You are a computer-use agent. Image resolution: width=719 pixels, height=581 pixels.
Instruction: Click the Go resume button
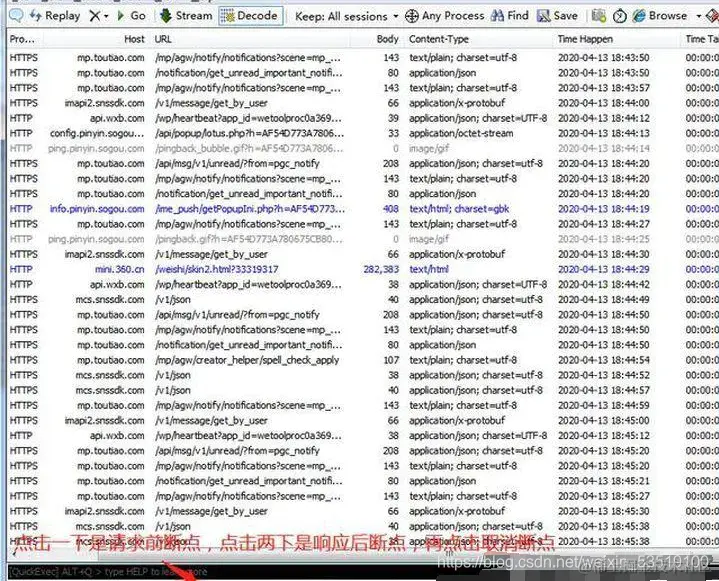131,16
